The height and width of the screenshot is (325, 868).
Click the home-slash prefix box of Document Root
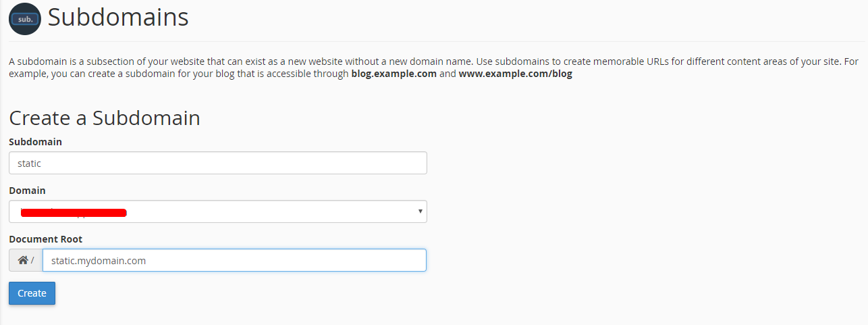(x=26, y=260)
